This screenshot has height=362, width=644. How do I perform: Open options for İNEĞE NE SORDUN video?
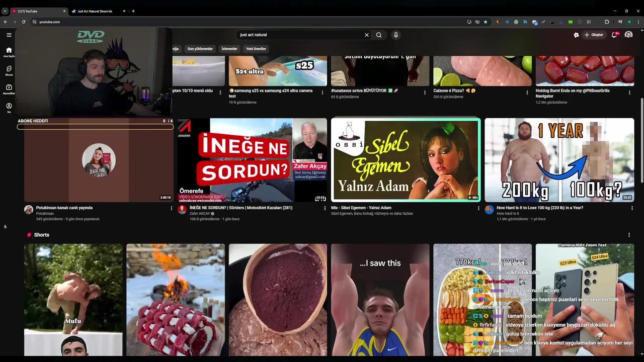point(325,208)
